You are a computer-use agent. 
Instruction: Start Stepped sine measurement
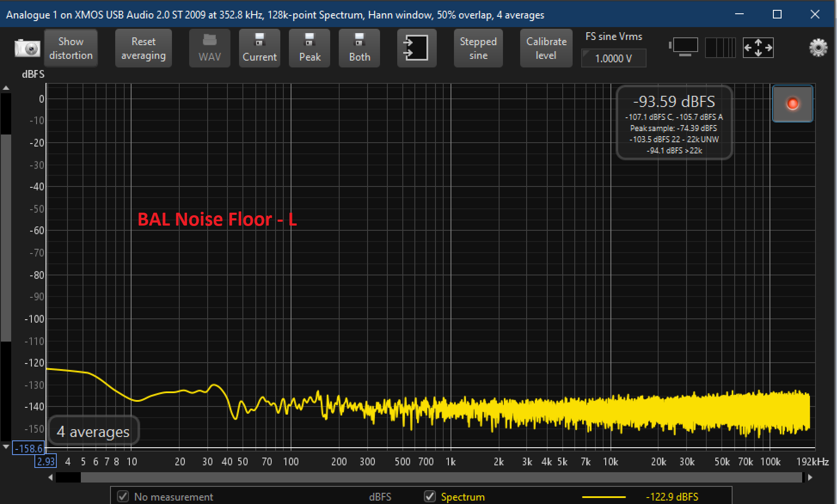point(478,48)
